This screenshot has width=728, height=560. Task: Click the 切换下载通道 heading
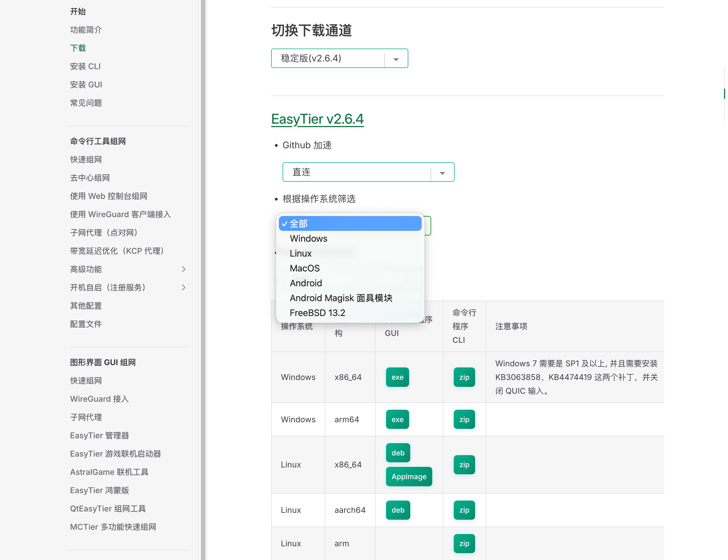[x=311, y=30]
